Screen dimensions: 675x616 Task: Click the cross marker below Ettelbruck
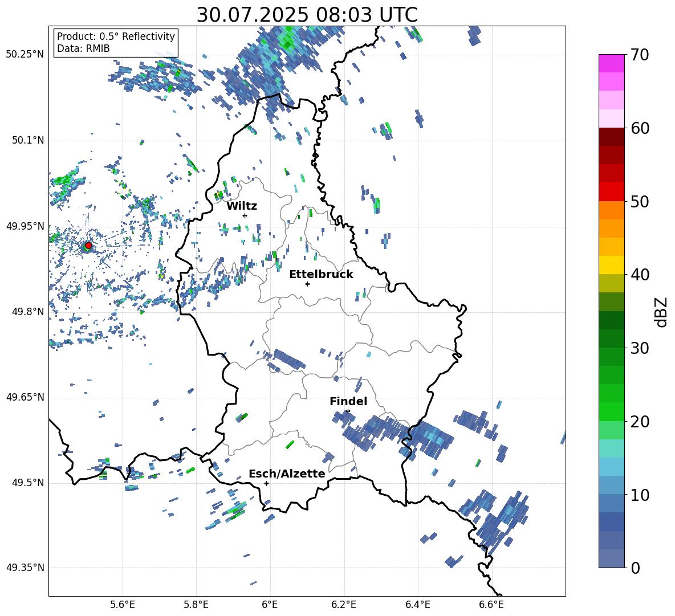(307, 284)
